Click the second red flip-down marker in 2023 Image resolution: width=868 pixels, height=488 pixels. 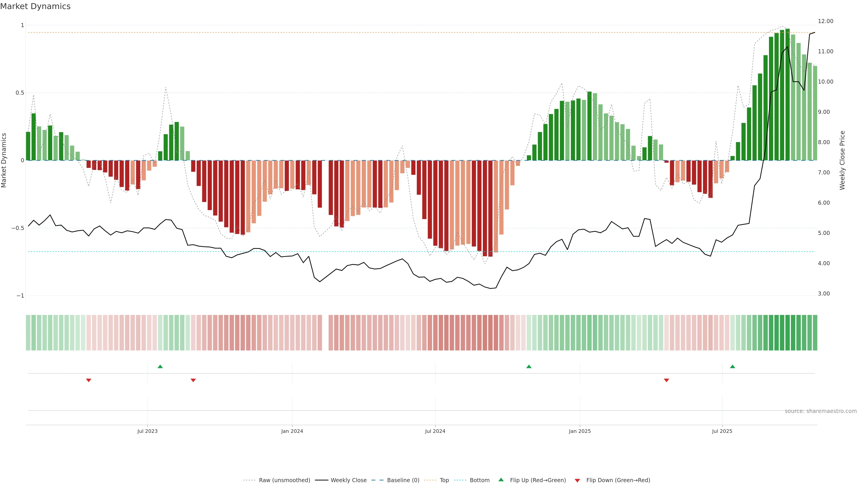pyautogui.click(x=193, y=380)
